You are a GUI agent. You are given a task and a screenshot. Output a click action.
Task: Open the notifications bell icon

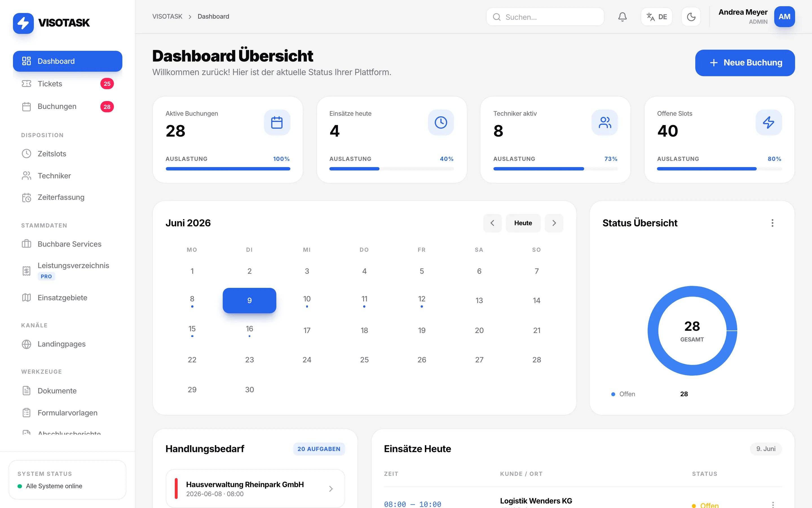pos(623,17)
